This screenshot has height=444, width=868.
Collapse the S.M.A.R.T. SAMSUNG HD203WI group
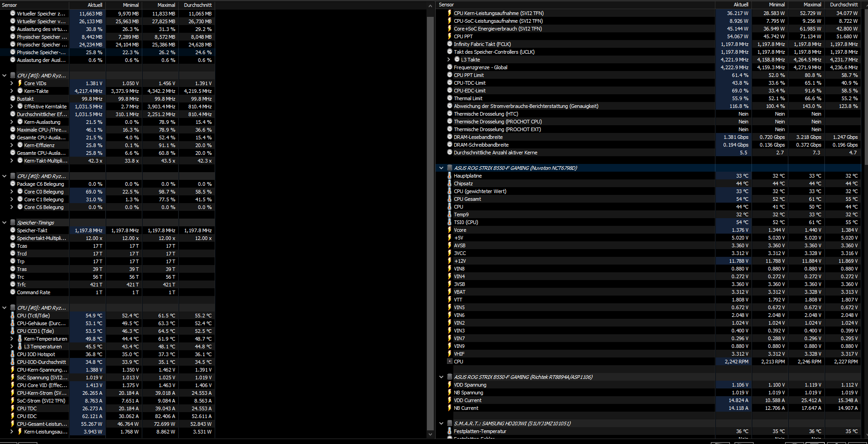(441, 424)
